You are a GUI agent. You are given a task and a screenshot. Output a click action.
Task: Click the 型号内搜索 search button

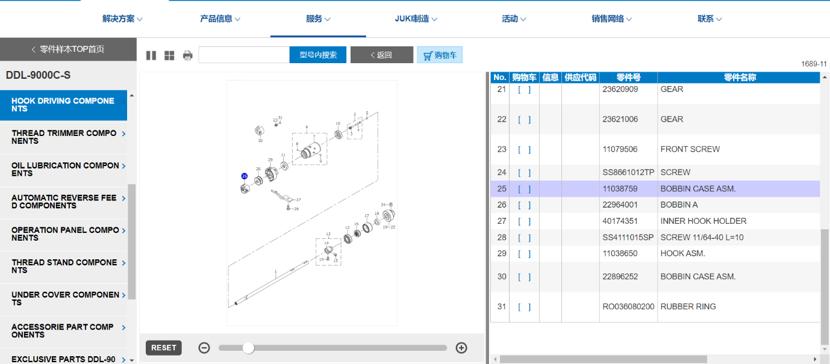click(x=318, y=54)
